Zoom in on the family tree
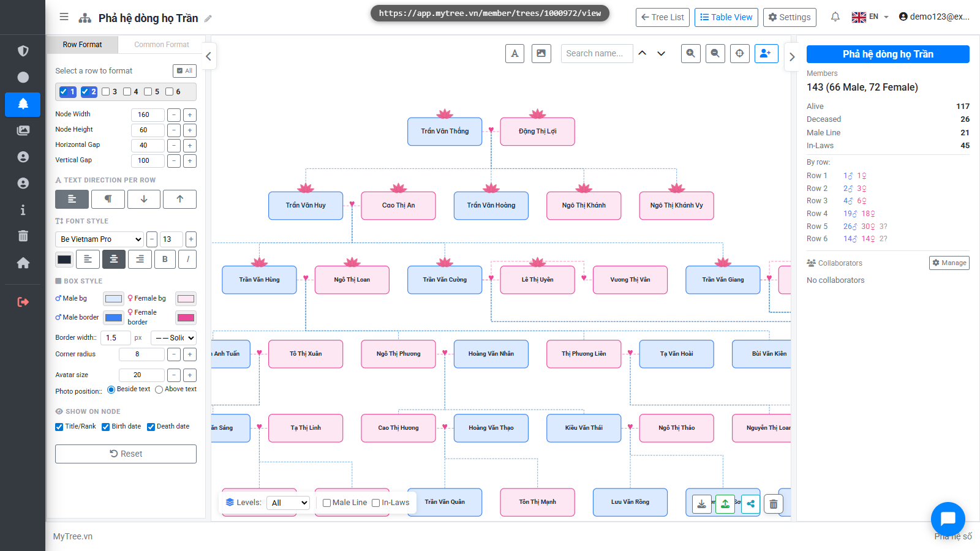 pos(691,53)
